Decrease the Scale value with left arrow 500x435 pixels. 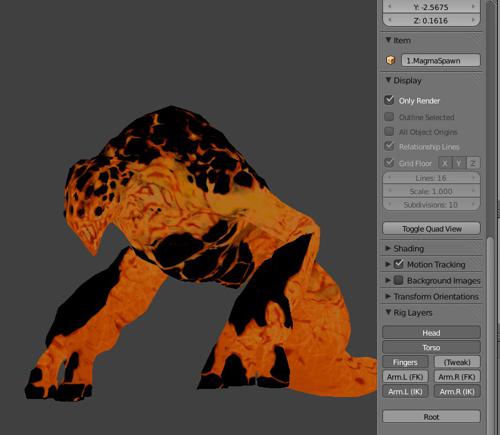[x=389, y=191]
